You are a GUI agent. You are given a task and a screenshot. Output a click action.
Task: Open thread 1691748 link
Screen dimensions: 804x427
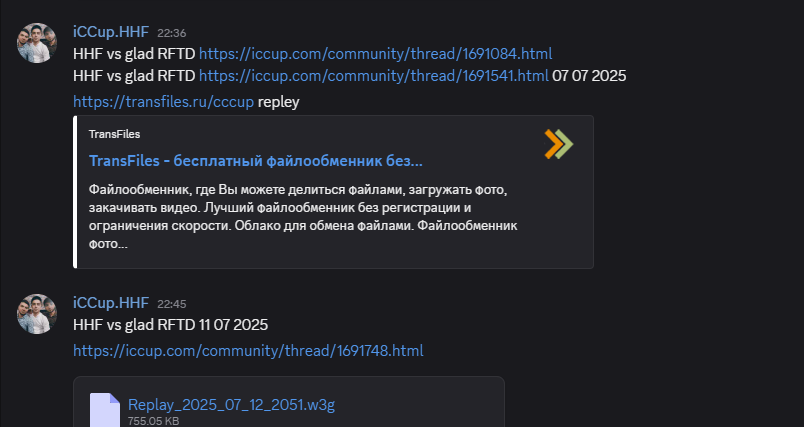(x=248, y=351)
